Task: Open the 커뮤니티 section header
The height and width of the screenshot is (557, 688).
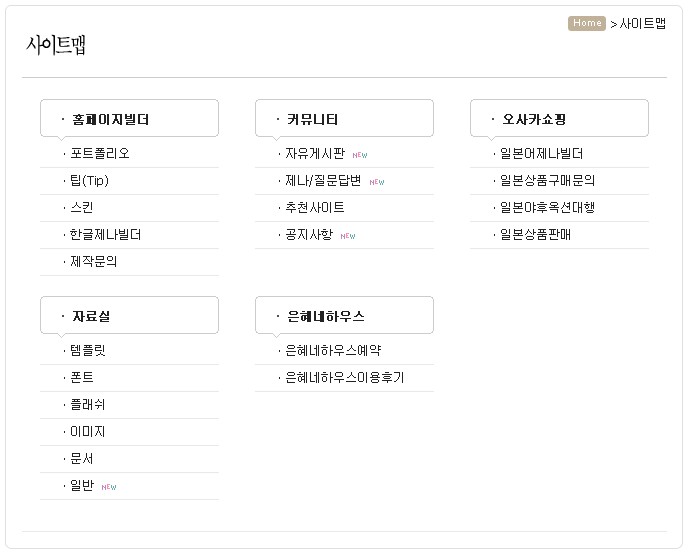Action: [313, 119]
